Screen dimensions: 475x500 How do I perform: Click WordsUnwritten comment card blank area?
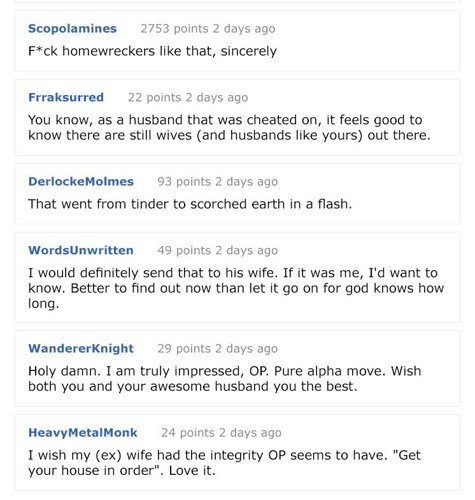click(367, 250)
